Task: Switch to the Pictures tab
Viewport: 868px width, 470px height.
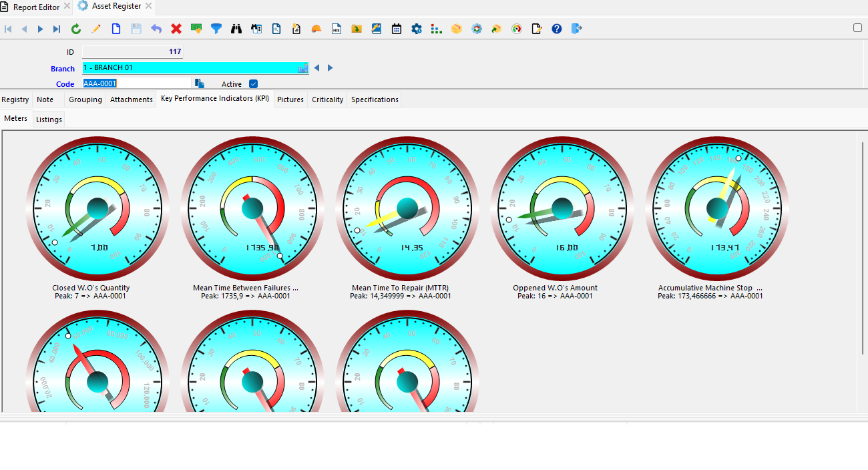Action: pos(290,99)
